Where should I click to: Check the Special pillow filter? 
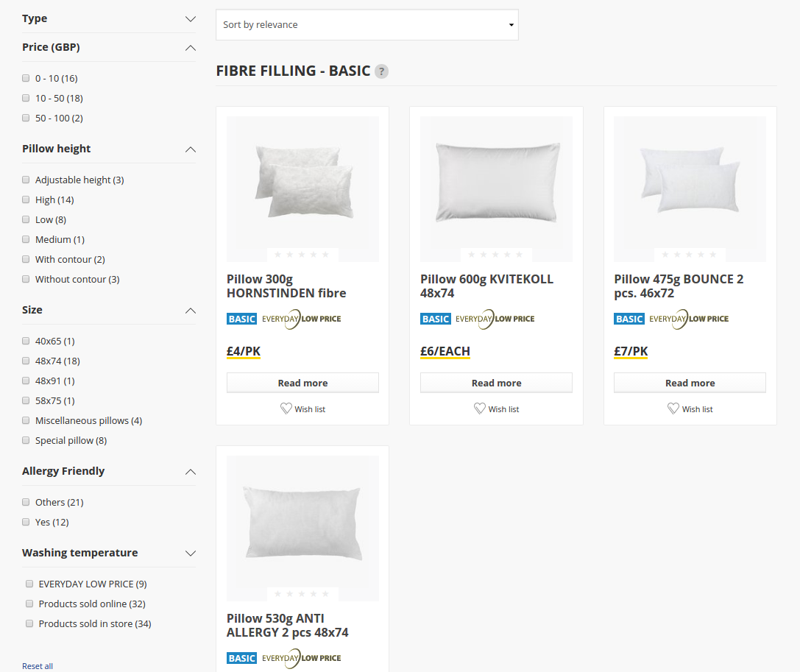26,440
